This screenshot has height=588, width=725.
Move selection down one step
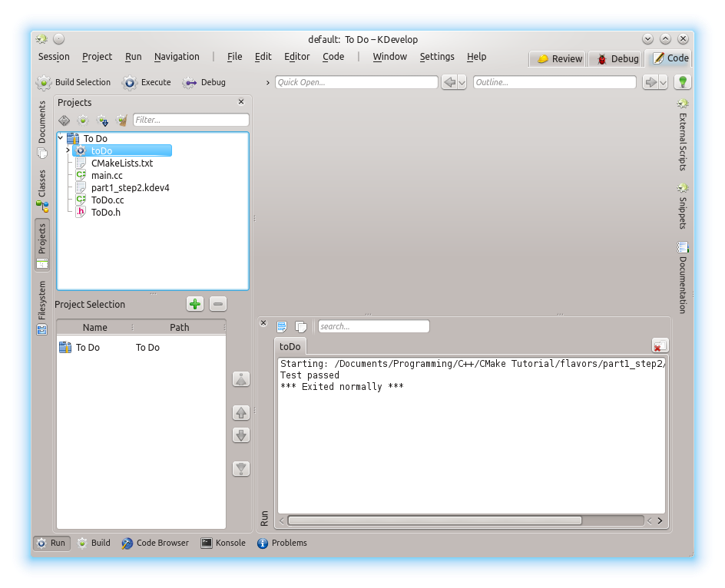(241, 435)
